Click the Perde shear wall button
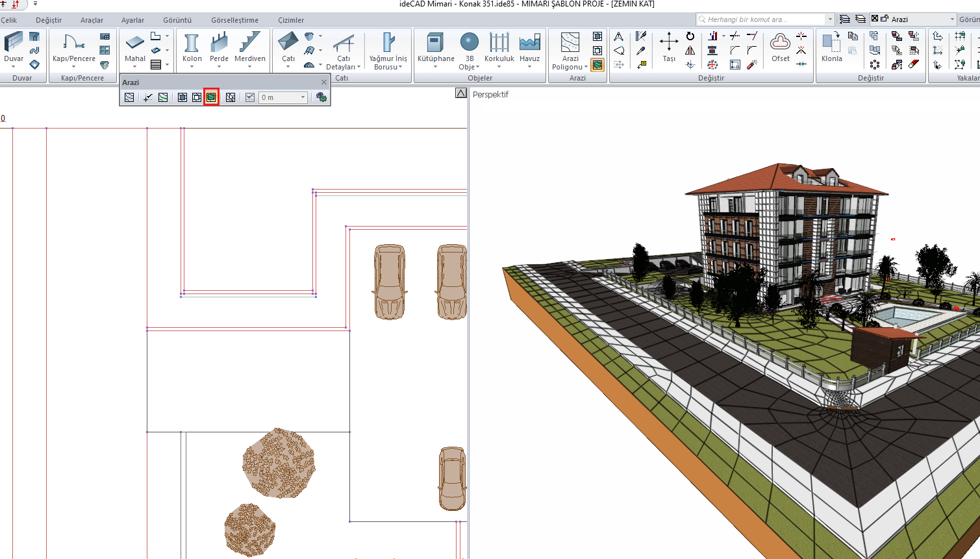The image size is (980, 559). (219, 48)
